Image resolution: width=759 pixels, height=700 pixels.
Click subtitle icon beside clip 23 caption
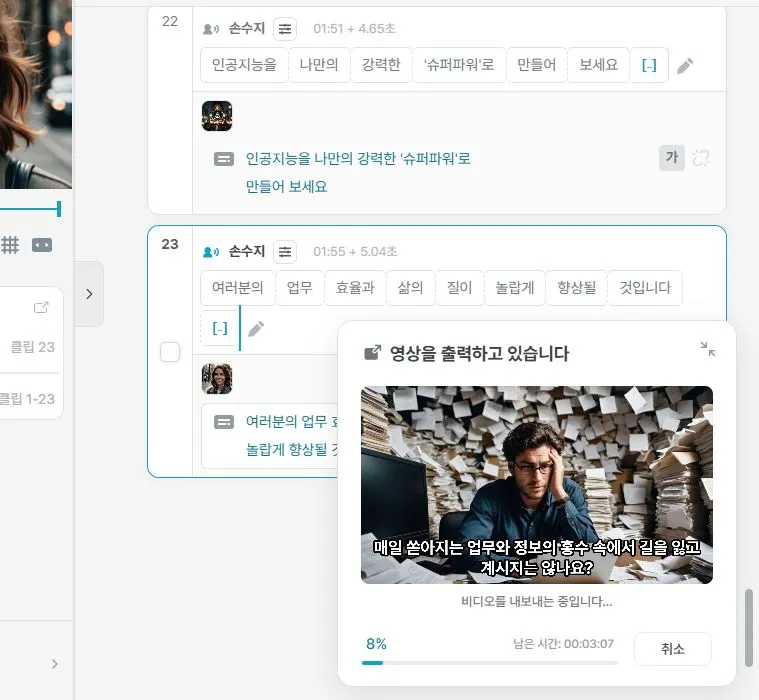point(224,422)
